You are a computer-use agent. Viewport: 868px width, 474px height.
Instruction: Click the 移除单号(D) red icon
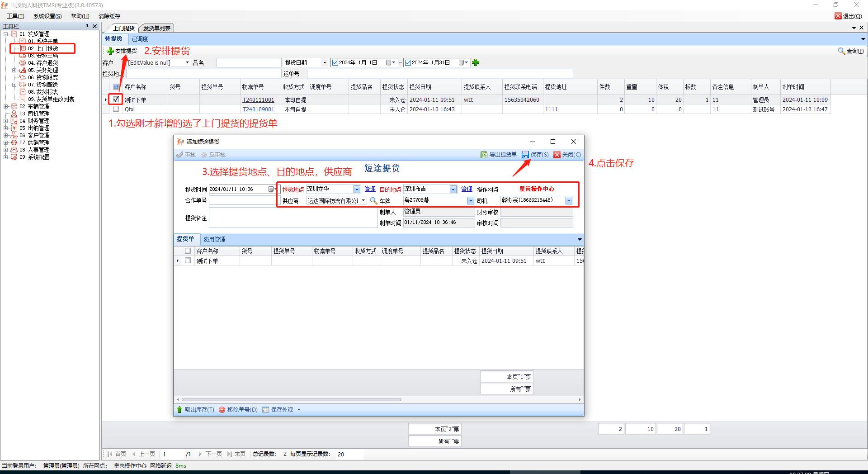(x=222, y=410)
